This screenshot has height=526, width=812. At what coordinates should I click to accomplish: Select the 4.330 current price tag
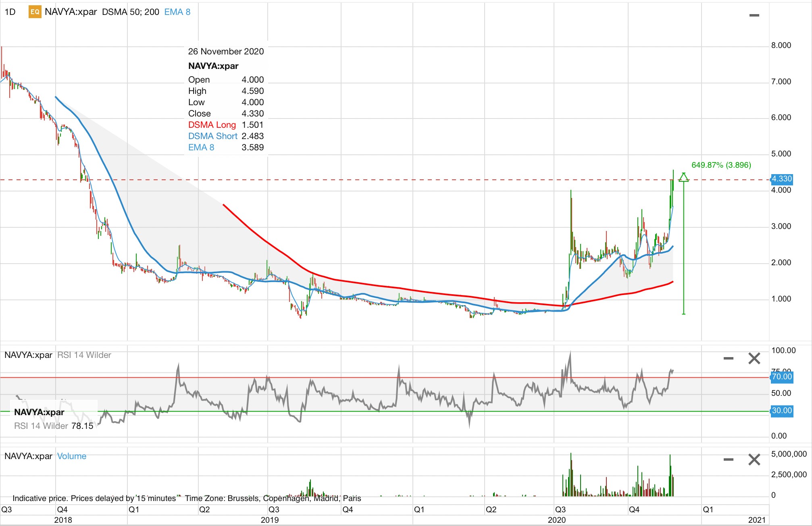tap(782, 179)
